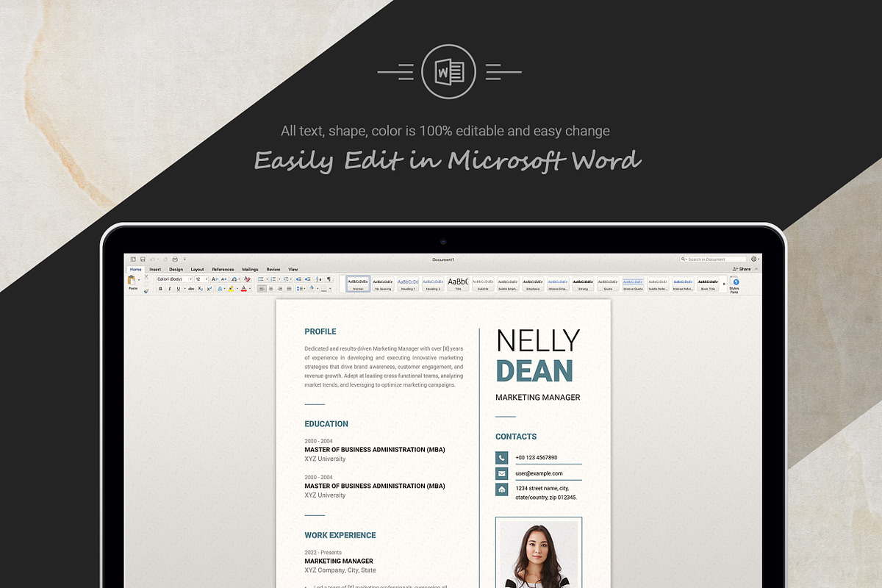The height and width of the screenshot is (588, 882).
Task: Click the Clear Formatting icon
Action: (247, 279)
